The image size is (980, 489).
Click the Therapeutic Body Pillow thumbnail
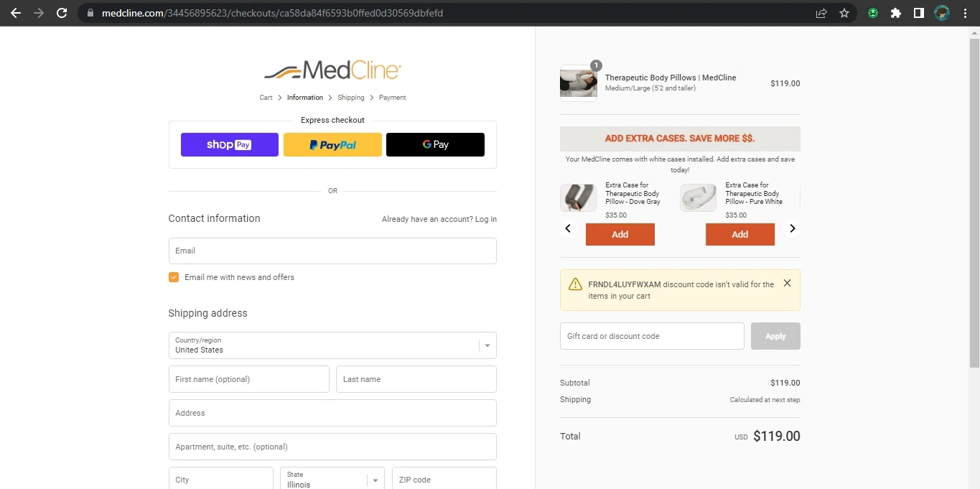[578, 83]
